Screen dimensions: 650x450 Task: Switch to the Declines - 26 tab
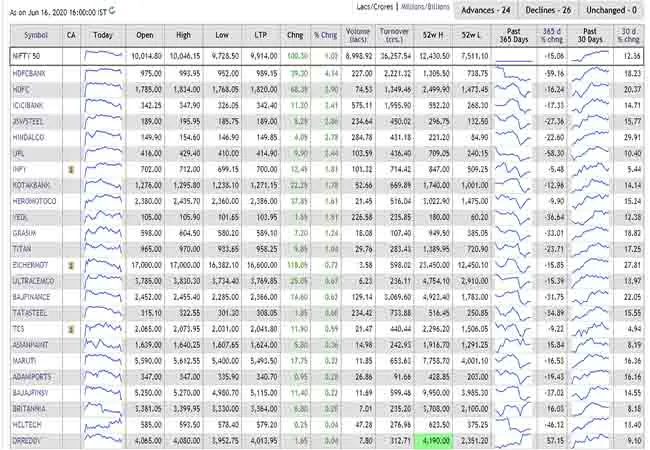tap(548, 10)
